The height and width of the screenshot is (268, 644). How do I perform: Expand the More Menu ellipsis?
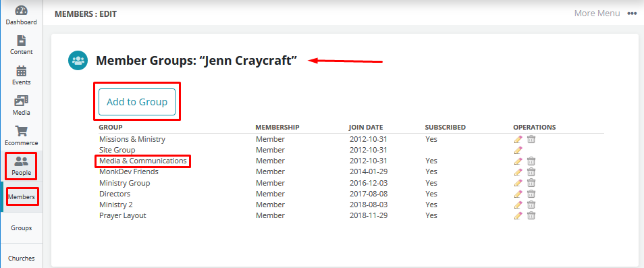coord(632,14)
